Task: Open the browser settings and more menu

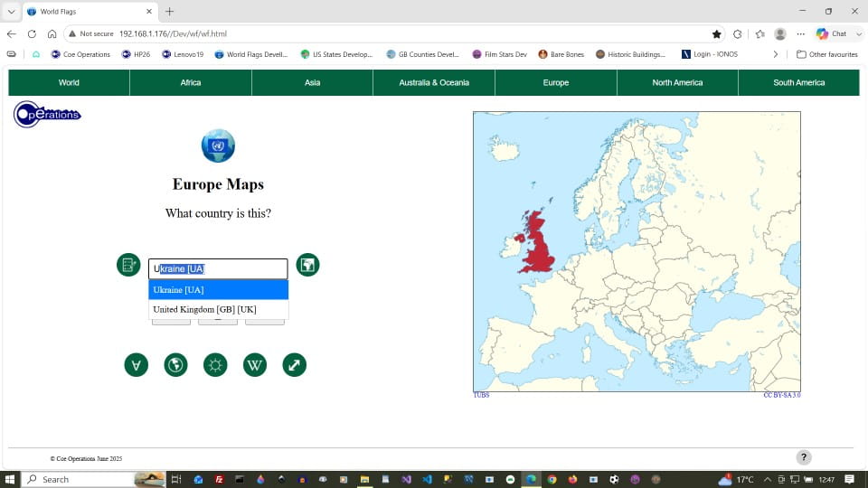Action: (x=800, y=33)
